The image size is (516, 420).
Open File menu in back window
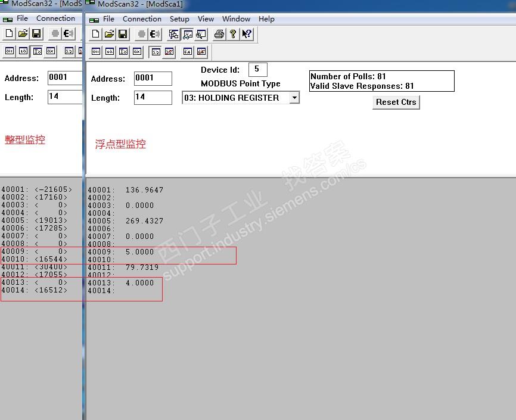coord(22,18)
